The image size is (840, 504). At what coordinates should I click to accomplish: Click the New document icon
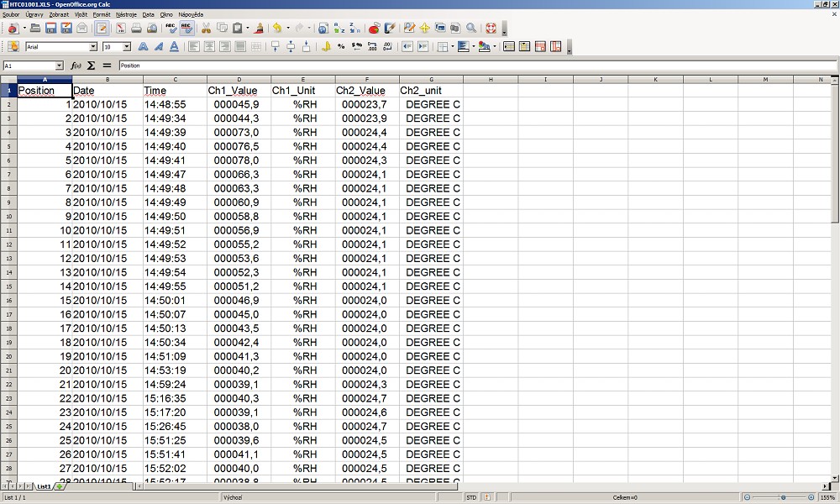point(13,29)
